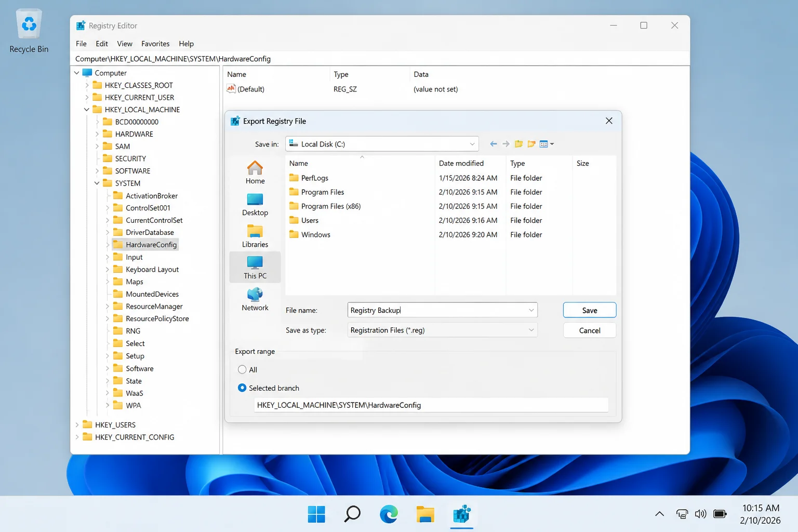Select the CurrentControlSet key
Image resolution: width=798 pixels, height=532 pixels.
(x=154, y=220)
